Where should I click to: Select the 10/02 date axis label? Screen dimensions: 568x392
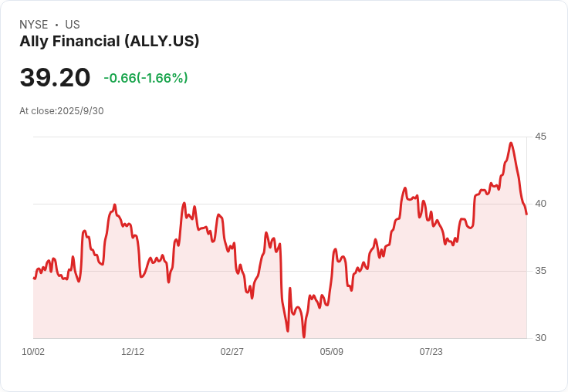pos(33,351)
